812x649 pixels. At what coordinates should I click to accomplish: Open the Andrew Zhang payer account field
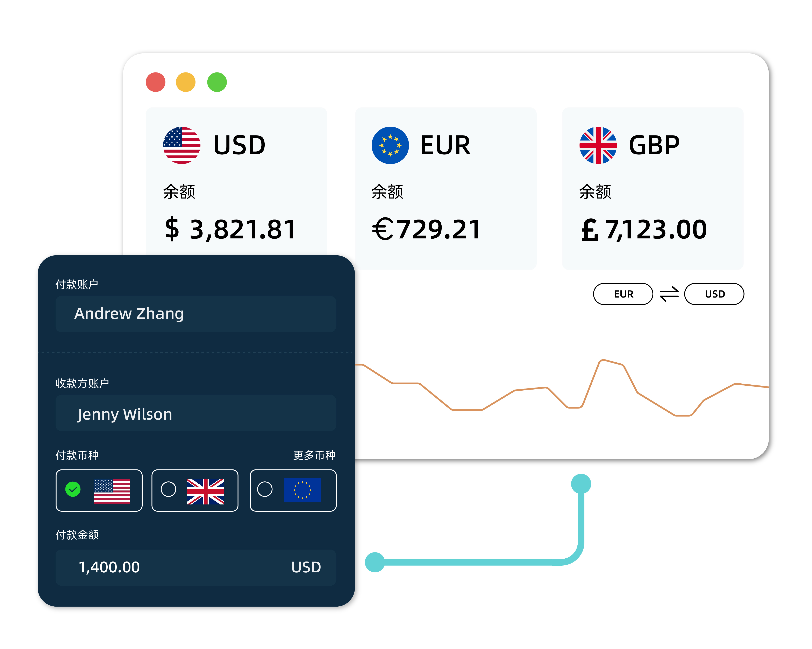195,314
